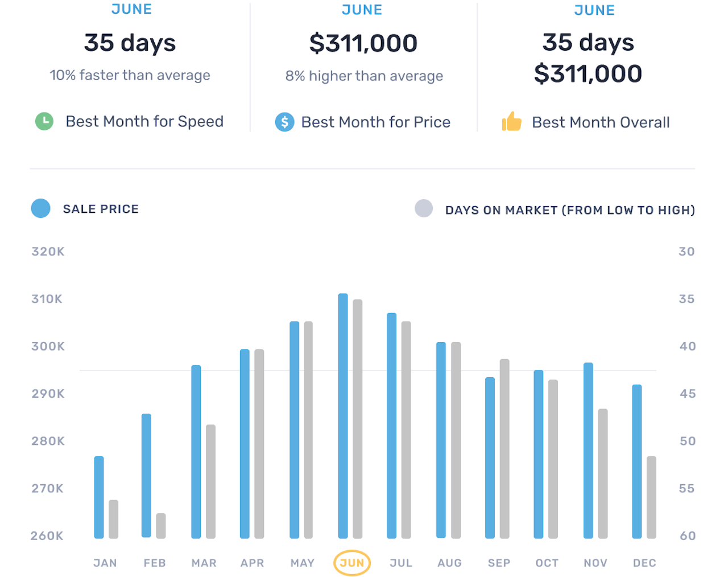Click the February gray days-on-market bar

point(161,526)
